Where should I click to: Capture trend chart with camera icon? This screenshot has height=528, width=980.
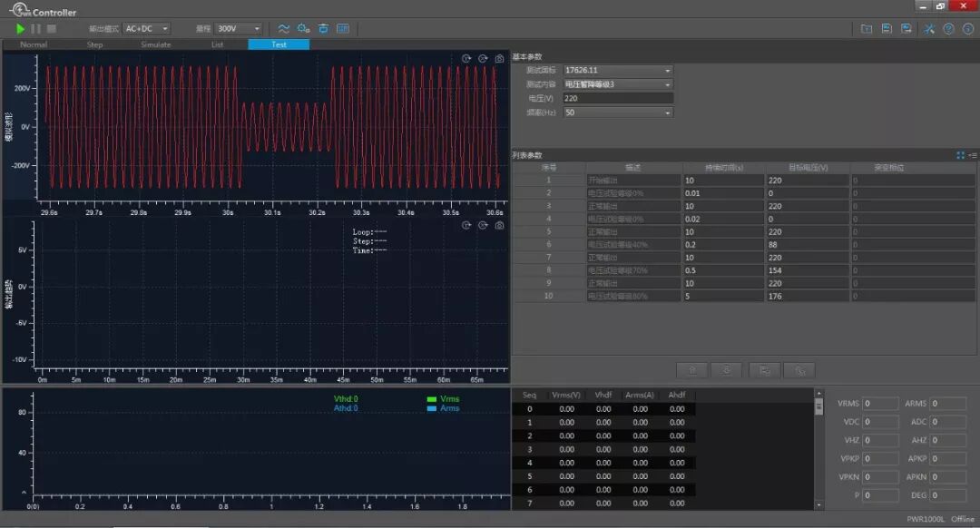(x=499, y=226)
